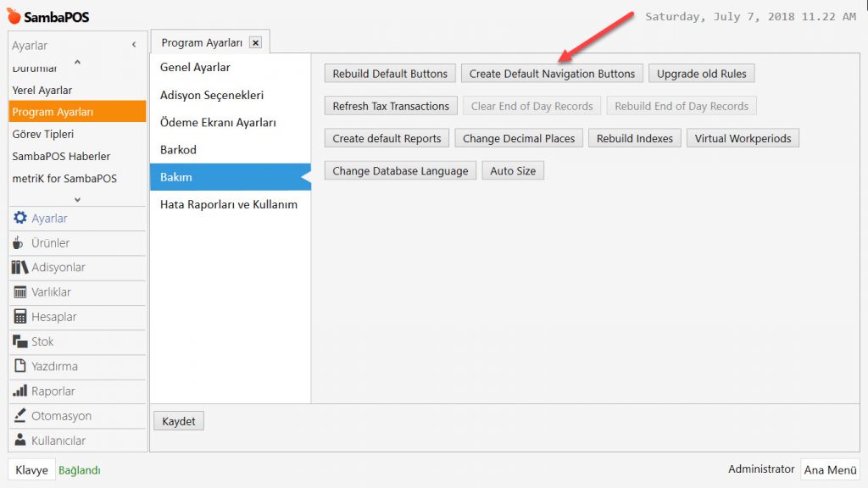The height and width of the screenshot is (488, 868).
Task: Open Ürünler via the coffee cup icon
Action: click(19, 243)
